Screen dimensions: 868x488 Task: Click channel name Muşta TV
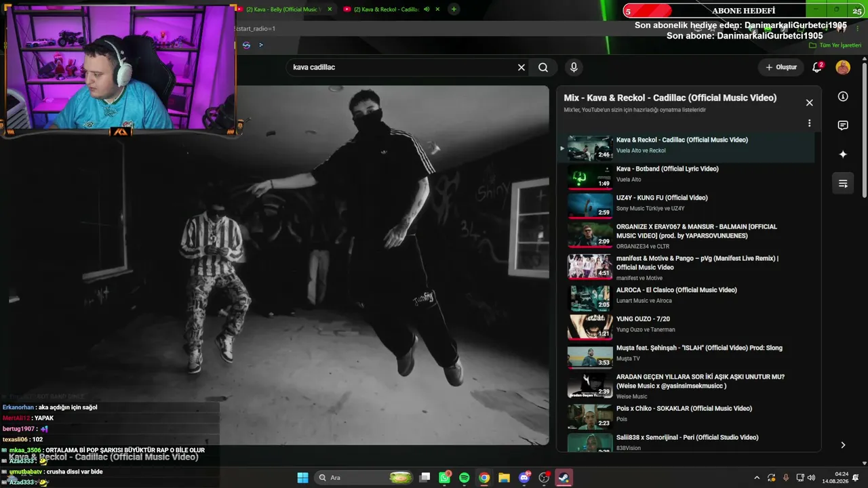point(628,359)
